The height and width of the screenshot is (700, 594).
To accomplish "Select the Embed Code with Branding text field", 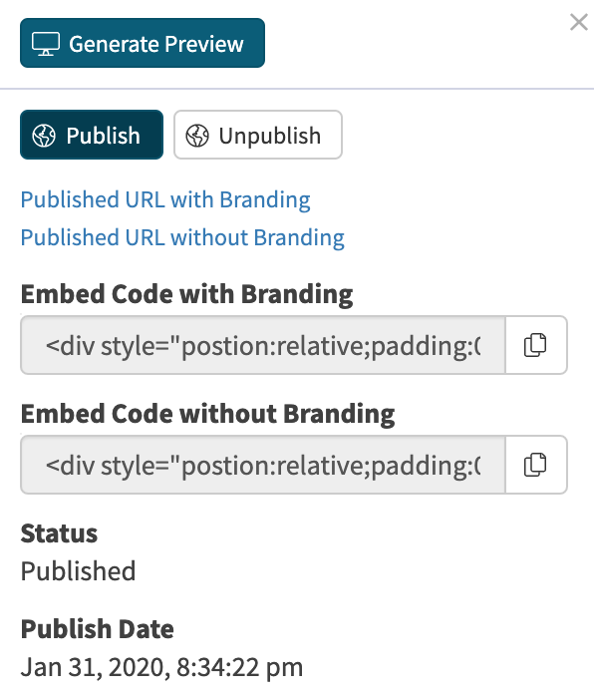I will pyautogui.click(x=263, y=345).
